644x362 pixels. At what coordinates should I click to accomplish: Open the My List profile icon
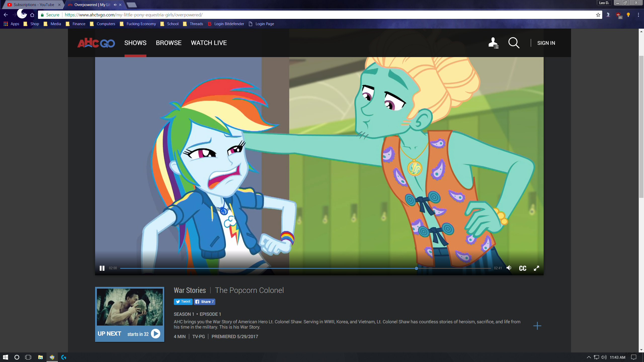click(x=493, y=43)
